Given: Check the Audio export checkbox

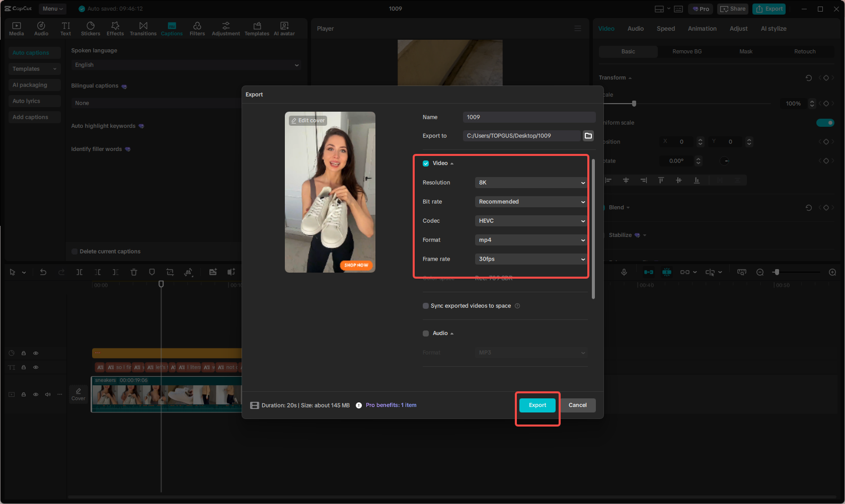Looking at the screenshot, I should click(x=425, y=333).
